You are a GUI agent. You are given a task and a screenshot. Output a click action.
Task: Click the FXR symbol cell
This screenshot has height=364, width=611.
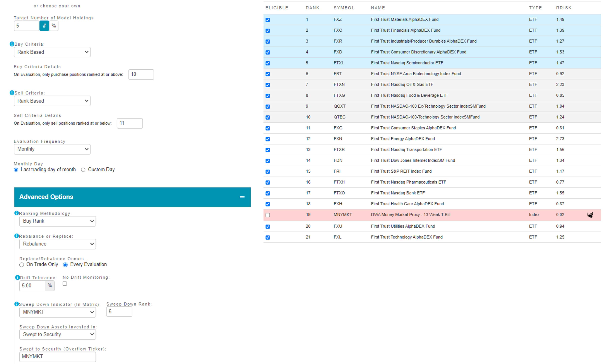[x=338, y=41]
